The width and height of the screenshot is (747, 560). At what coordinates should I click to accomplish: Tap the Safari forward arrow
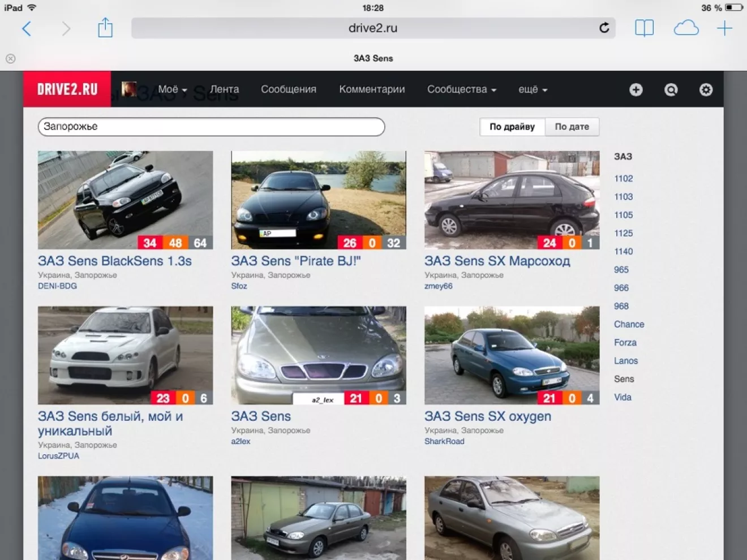[x=66, y=28]
